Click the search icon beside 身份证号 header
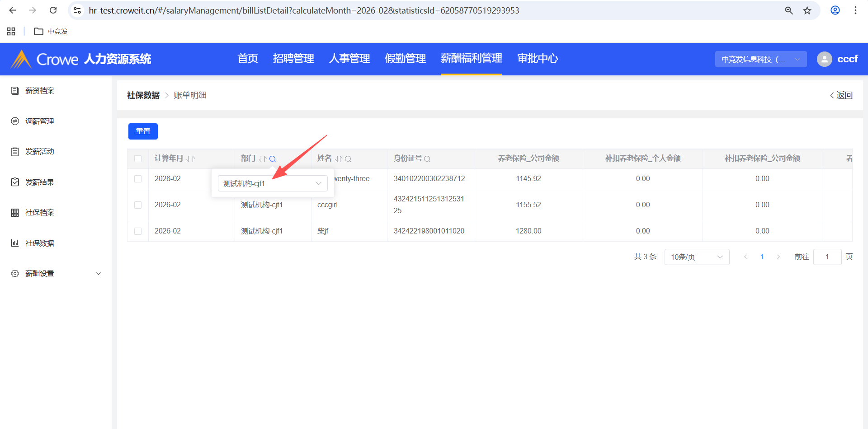 tap(427, 159)
